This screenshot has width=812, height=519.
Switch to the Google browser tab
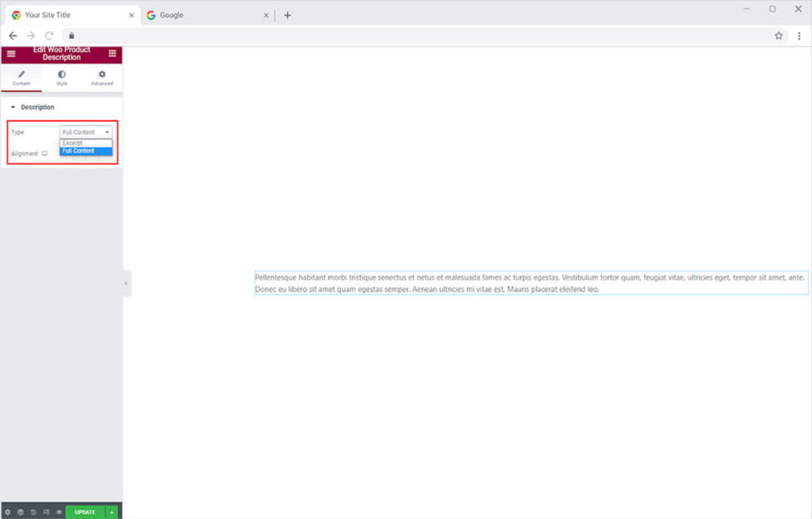point(206,15)
